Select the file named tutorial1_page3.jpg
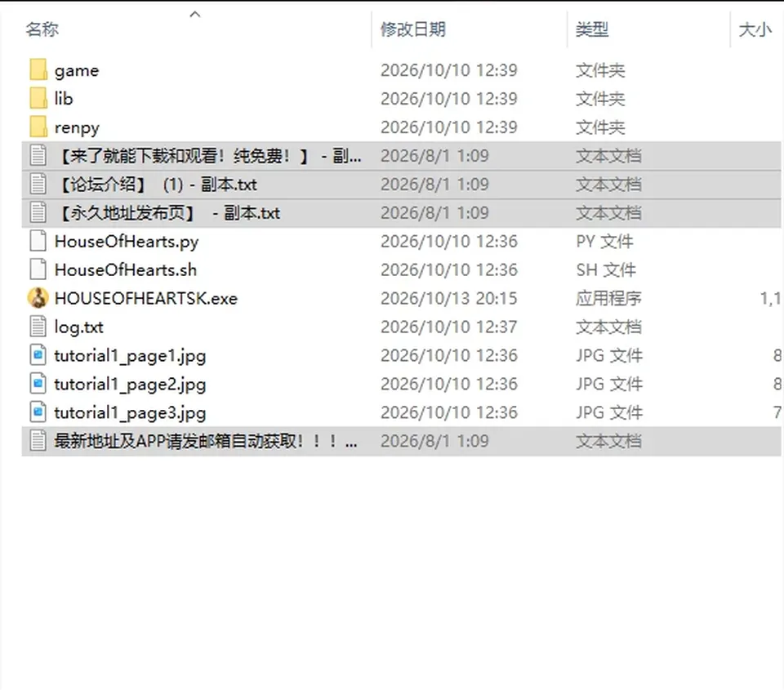 130,413
